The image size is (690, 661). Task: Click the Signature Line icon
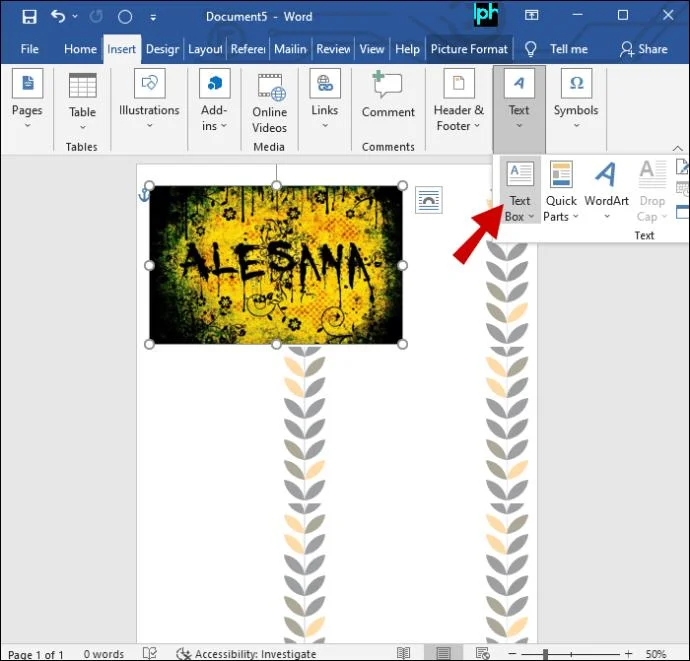[683, 167]
